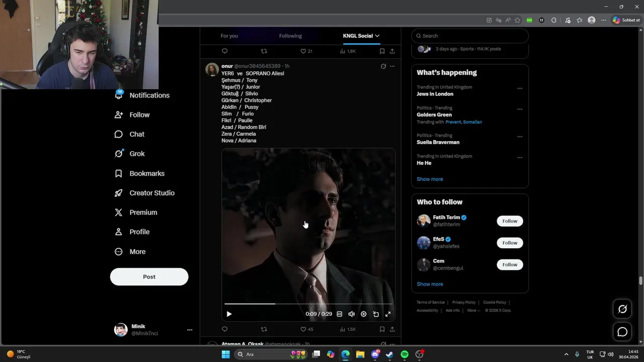Open options for Suella Braverman trend
644x362 pixels.
click(x=520, y=137)
